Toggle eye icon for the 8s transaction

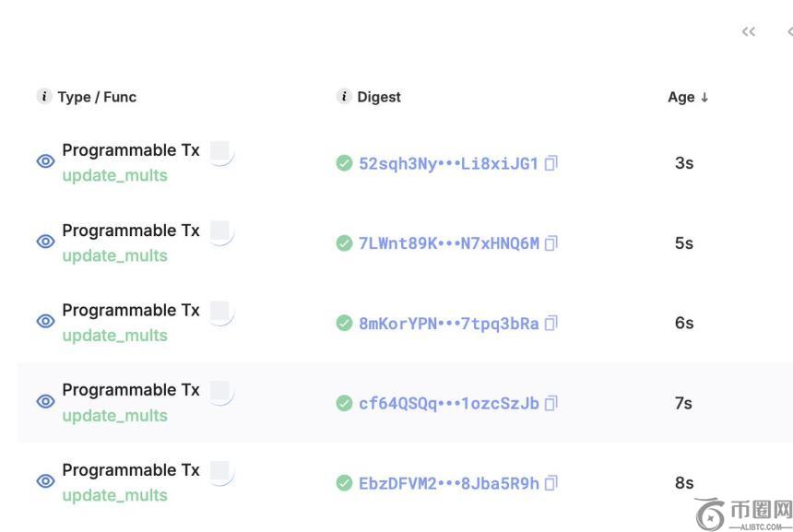coord(45,481)
